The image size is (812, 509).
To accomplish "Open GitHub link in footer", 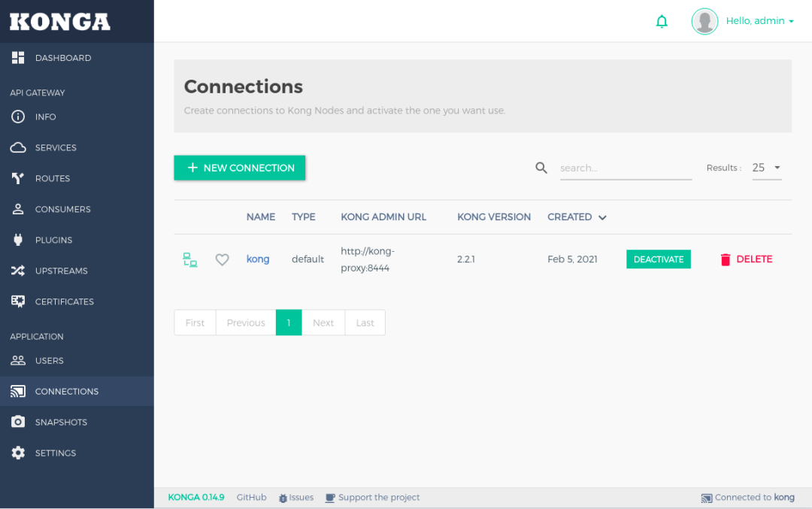I will pos(251,497).
